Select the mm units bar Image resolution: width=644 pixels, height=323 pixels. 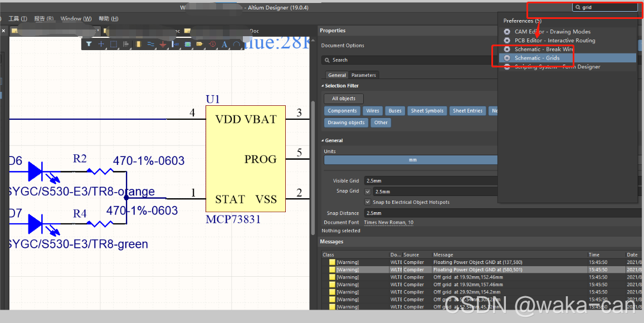click(x=411, y=160)
